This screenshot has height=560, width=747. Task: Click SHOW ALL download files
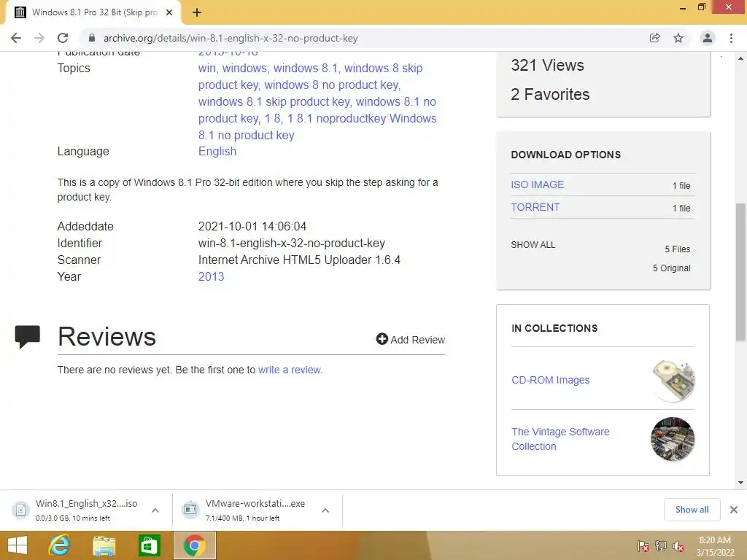(533, 245)
